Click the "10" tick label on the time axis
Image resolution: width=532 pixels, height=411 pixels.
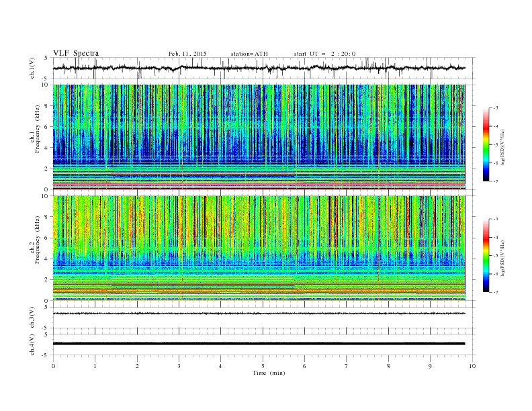(472, 366)
